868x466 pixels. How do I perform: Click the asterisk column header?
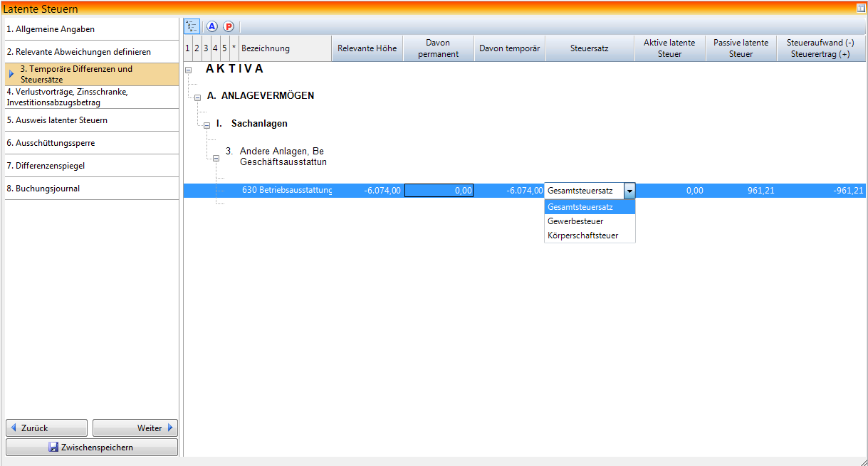coord(234,48)
